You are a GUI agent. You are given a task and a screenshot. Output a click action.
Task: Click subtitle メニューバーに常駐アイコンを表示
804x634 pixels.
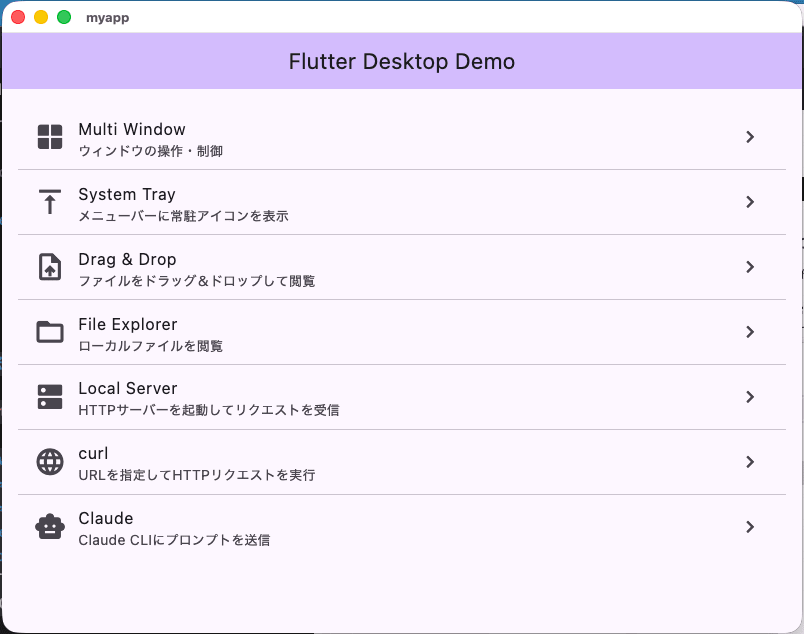click(184, 216)
